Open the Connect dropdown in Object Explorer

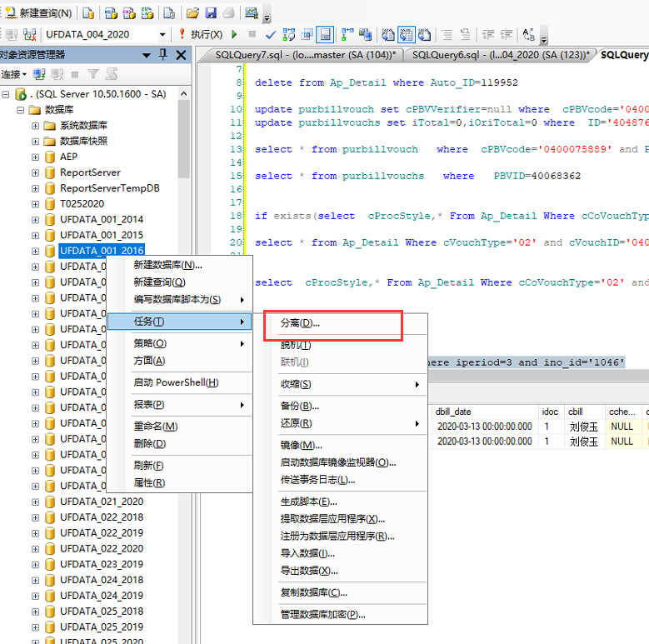pyautogui.click(x=13, y=74)
